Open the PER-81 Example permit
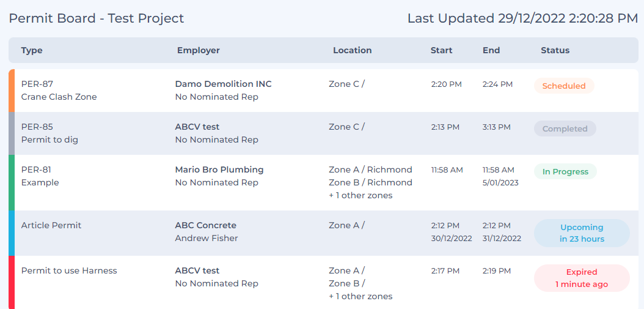 (x=40, y=176)
